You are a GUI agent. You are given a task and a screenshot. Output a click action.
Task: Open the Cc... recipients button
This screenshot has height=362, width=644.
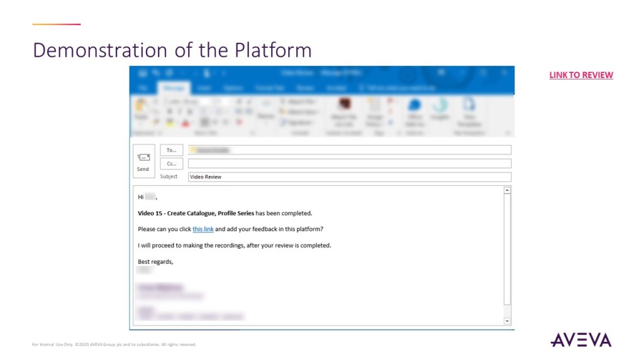(x=172, y=163)
